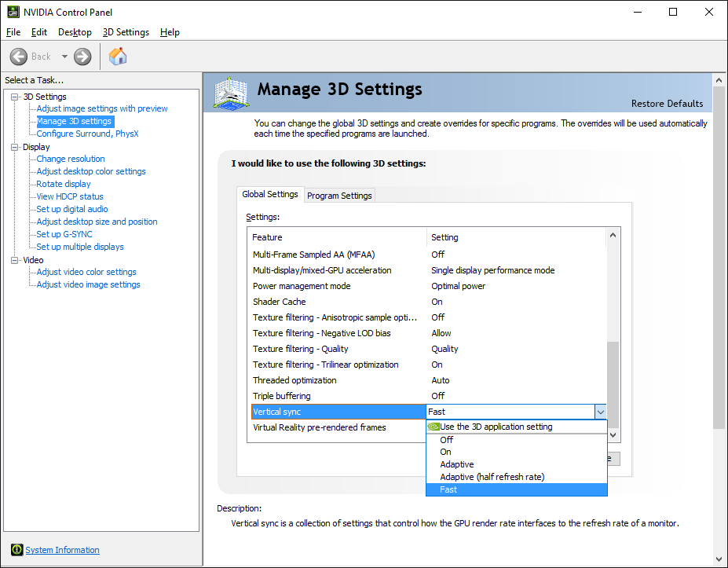Click the System Information icon

coord(16,550)
